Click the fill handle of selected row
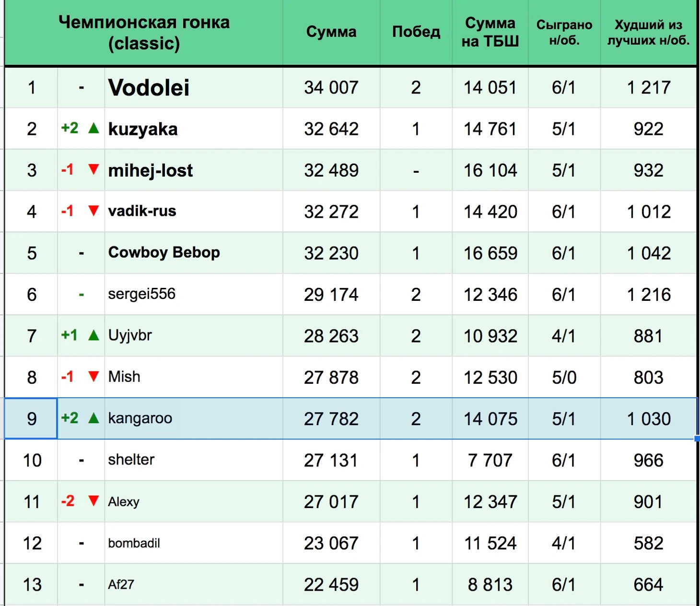The image size is (700, 606). click(697, 439)
